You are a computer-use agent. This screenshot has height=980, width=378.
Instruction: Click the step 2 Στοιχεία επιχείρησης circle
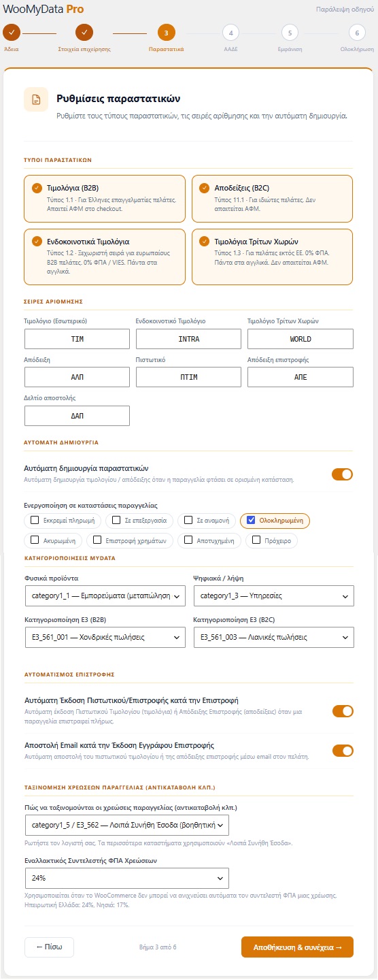[x=84, y=33]
